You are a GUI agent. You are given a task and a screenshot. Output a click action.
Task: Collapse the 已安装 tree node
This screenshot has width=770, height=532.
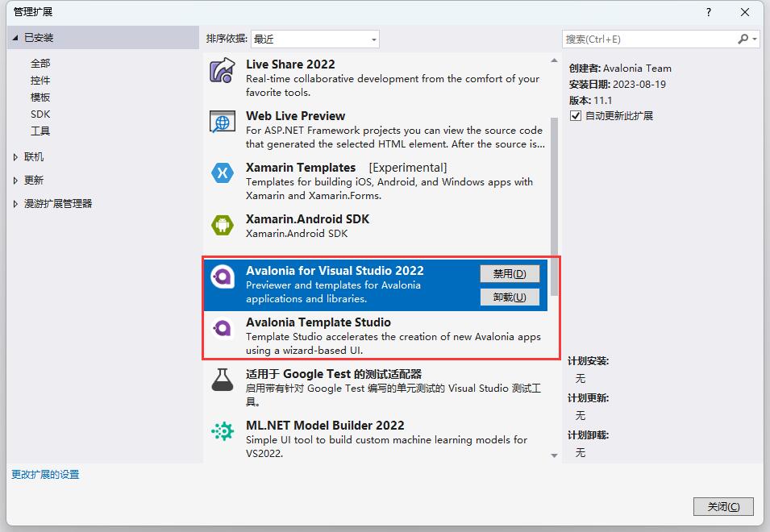coord(15,38)
